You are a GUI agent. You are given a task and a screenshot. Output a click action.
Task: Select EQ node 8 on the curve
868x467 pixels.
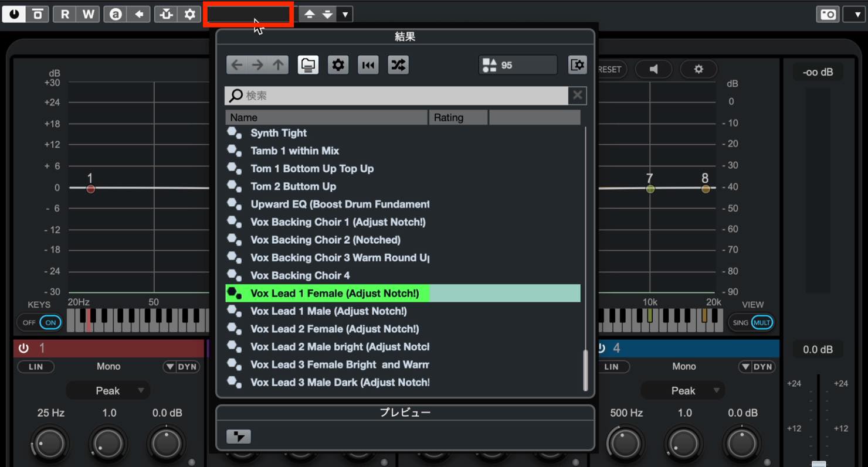pos(706,189)
